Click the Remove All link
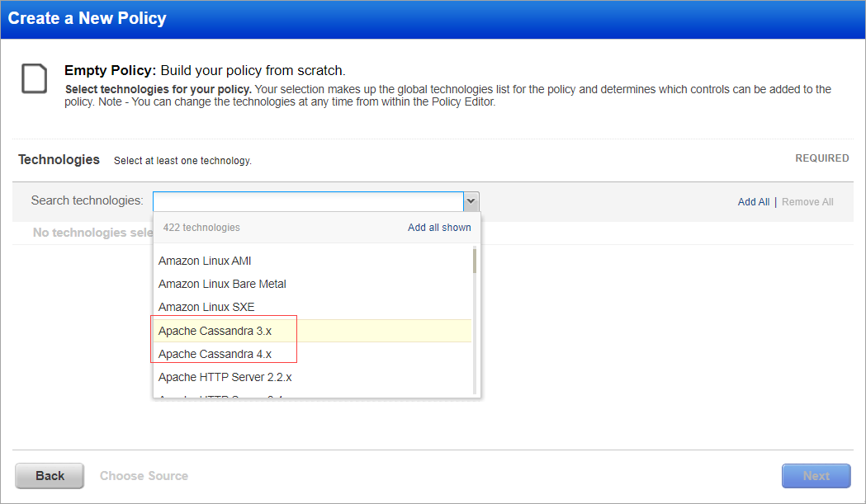This screenshot has height=504, width=866. click(x=807, y=201)
